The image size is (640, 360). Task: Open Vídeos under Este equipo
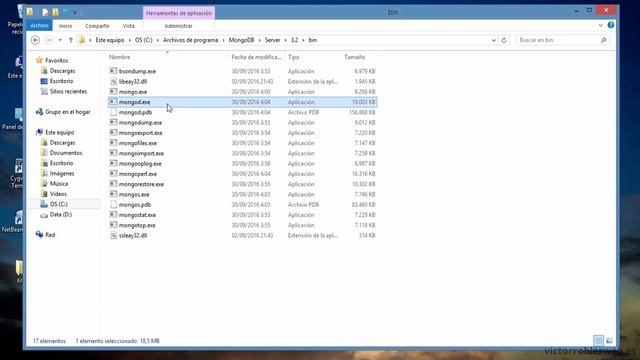tap(58, 194)
